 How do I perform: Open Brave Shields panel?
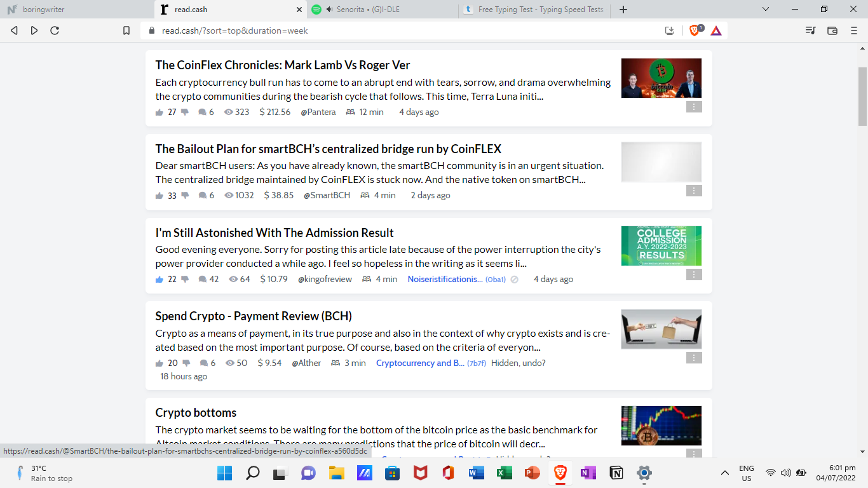point(696,30)
